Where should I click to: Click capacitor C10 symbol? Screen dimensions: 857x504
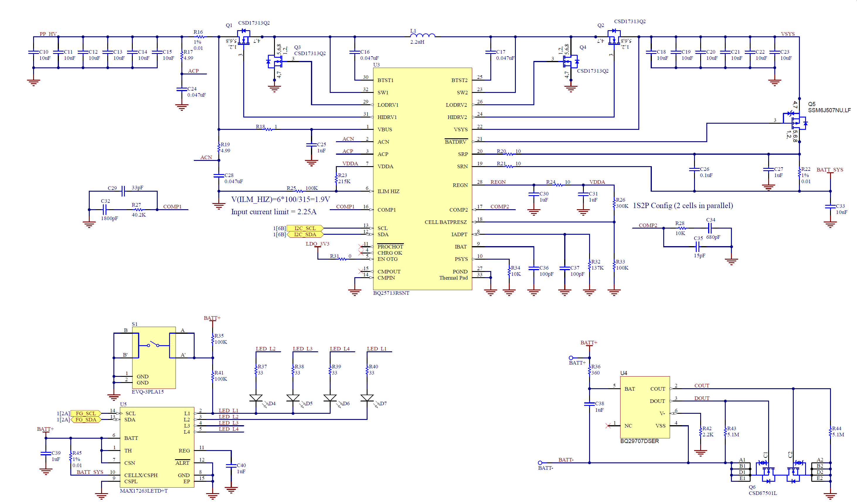[x=33, y=52]
